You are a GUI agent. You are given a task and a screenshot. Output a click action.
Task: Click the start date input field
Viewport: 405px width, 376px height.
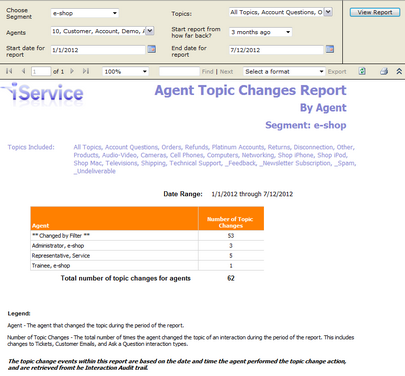[98, 50]
